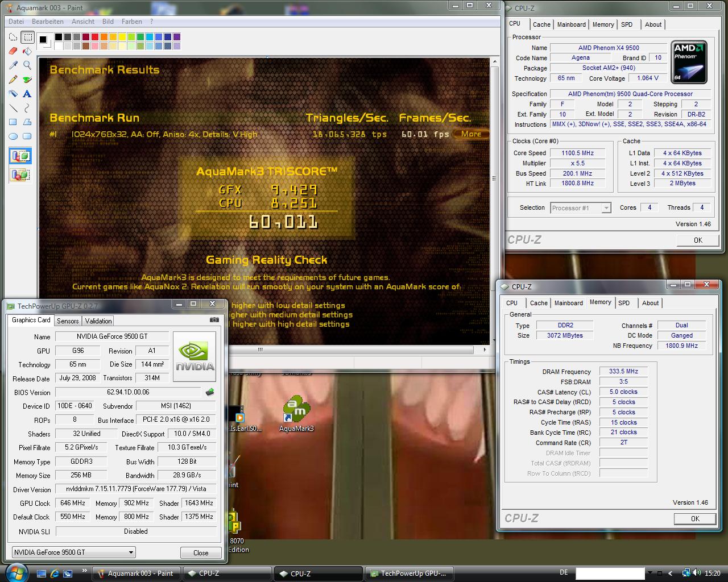Enable opaque selection mode in Paint
This screenshot has width=728, height=582.
tap(20, 156)
